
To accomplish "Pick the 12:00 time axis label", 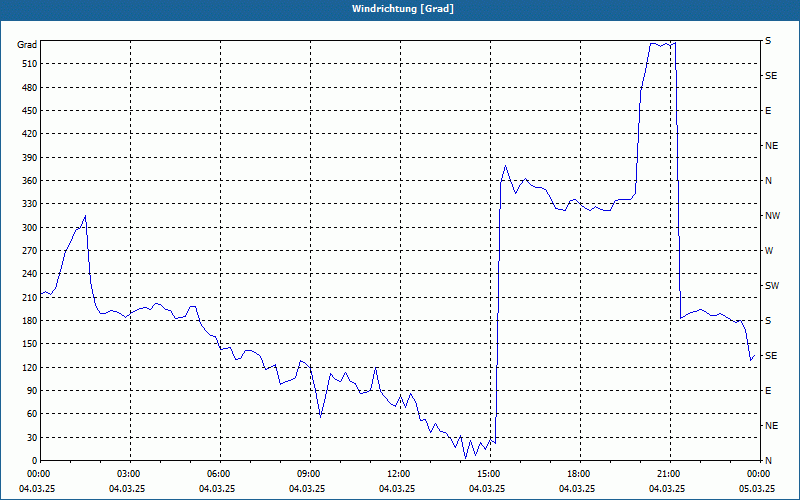I will pyautogui.click(x=397, y=474).
